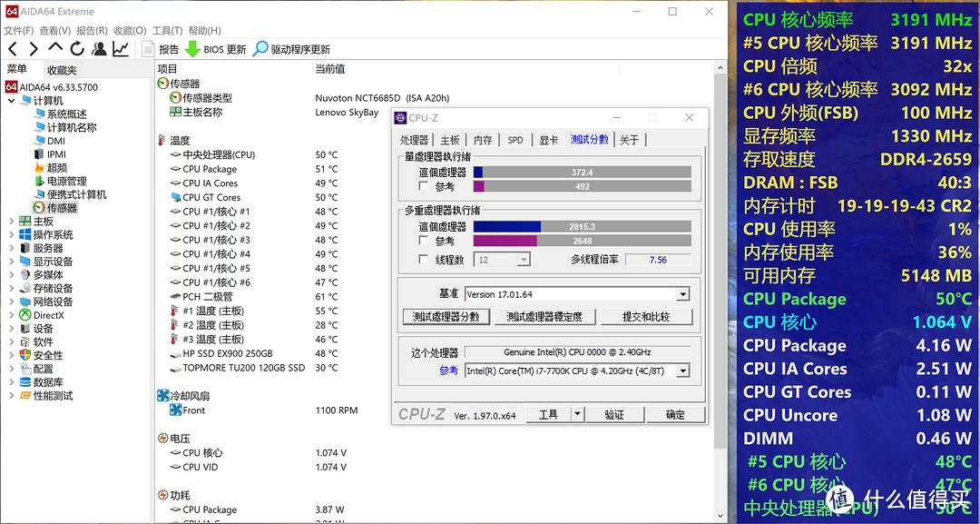Image resolution: width=980 pixels, height=524 pixels.
Task: Click the 验证 button in CPU-Z
Action: coord(615,414)
